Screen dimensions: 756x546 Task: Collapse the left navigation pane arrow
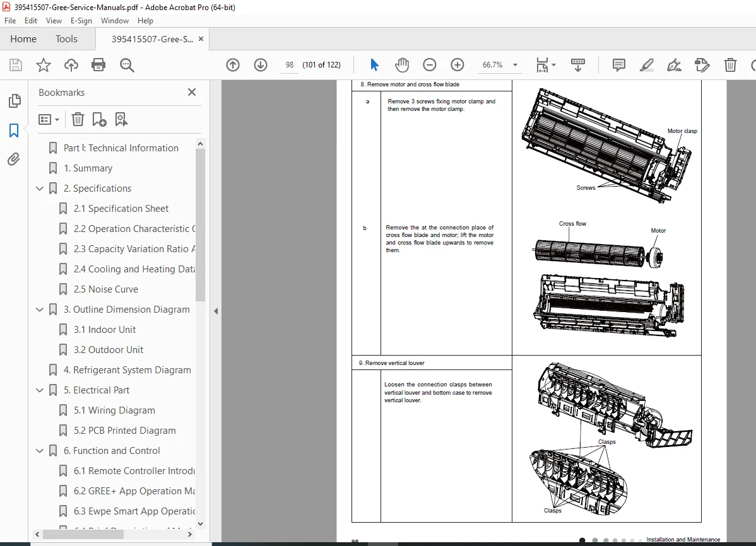coord(216,311)
